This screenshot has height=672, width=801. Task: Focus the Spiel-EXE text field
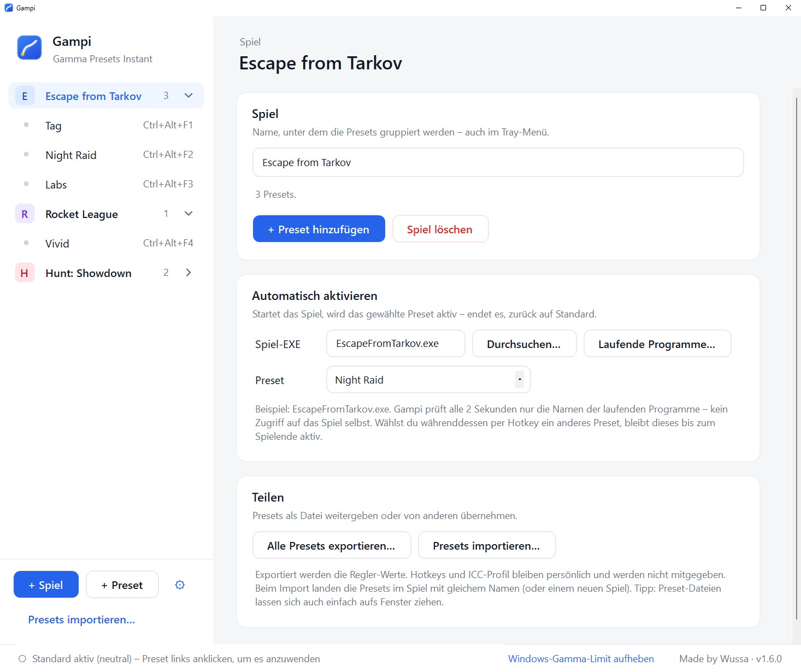(396, 344)
